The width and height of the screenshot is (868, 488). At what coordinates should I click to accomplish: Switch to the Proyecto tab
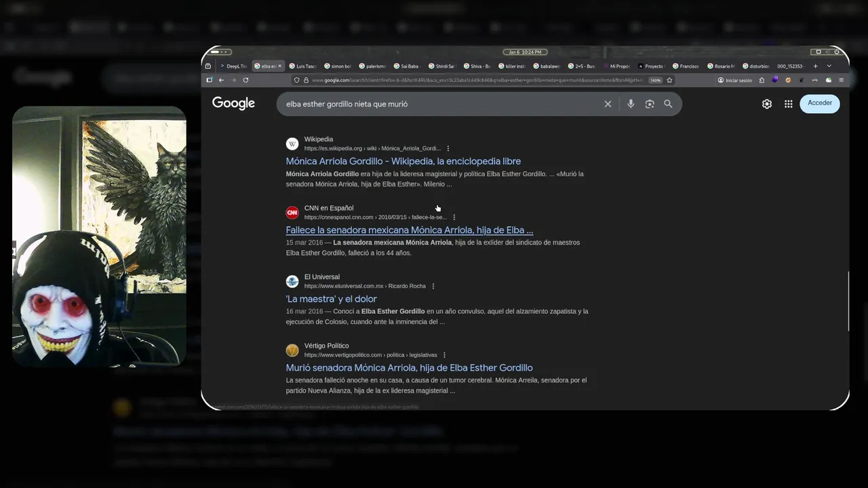pyautogui.click(x=654, y=66)
